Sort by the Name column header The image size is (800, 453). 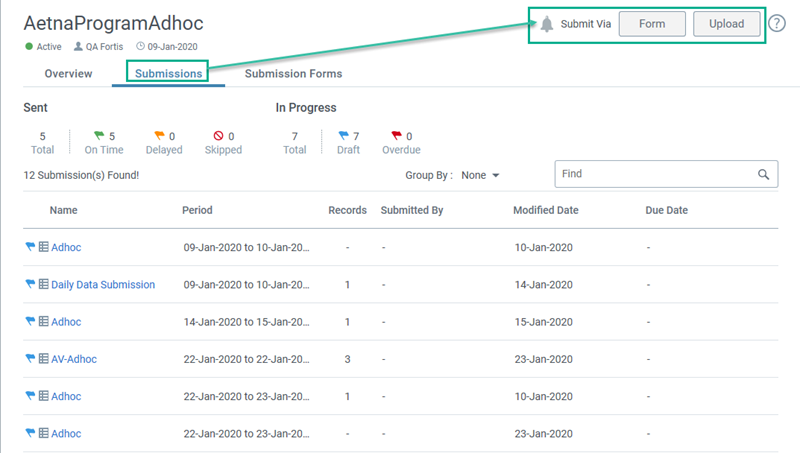[x=64, y=210]
